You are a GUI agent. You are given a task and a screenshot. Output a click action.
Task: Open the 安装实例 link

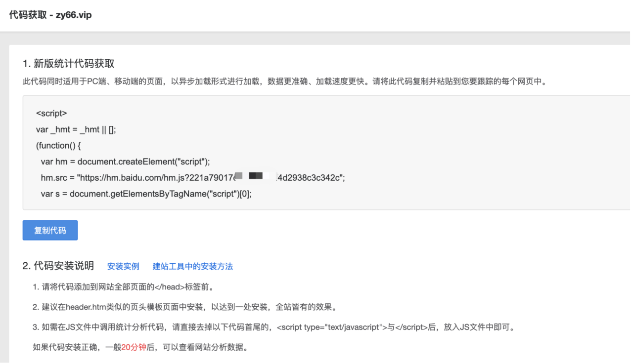123,266
